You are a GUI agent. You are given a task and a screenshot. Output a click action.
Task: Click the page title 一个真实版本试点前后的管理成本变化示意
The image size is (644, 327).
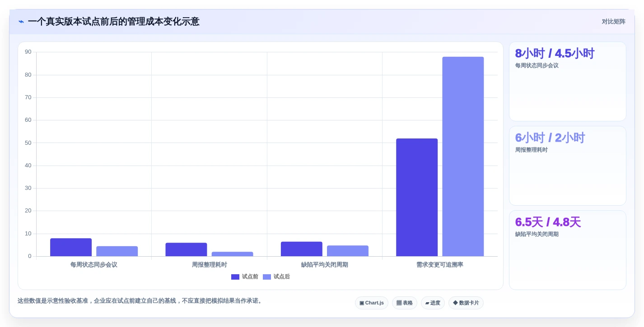[113, 22]
